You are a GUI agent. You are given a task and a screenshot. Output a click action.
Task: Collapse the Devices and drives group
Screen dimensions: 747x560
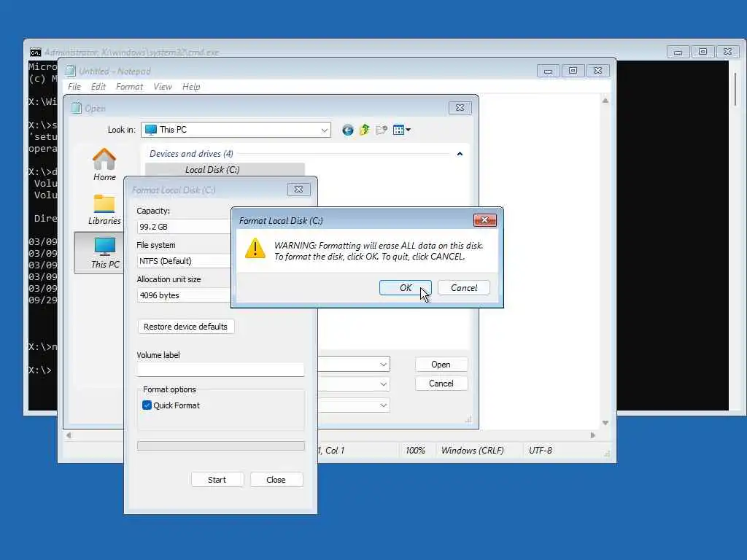pyautogui.click(x=460, y=154)
